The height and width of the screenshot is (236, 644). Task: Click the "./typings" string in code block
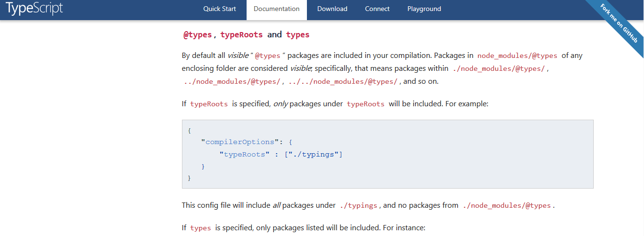(315, 154)
